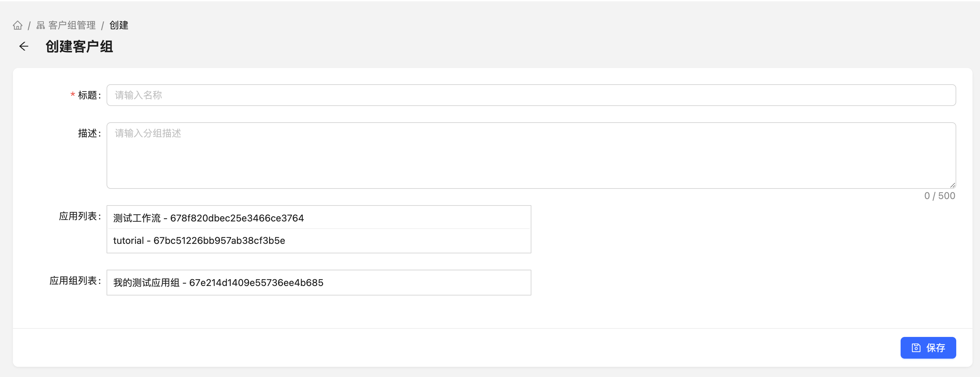Save the customer group with 保存
This screenshot has width=980, height=377.
pos(928,348)
